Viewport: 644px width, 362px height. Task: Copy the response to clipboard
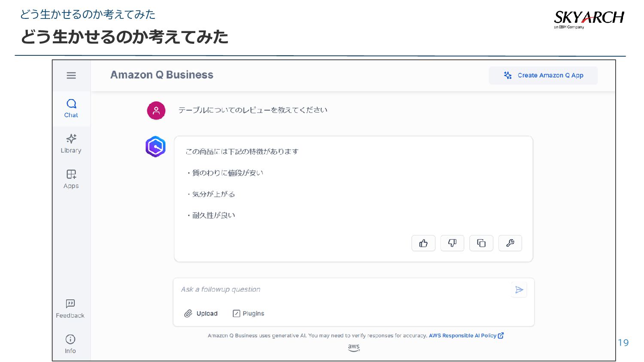point(481,243)
